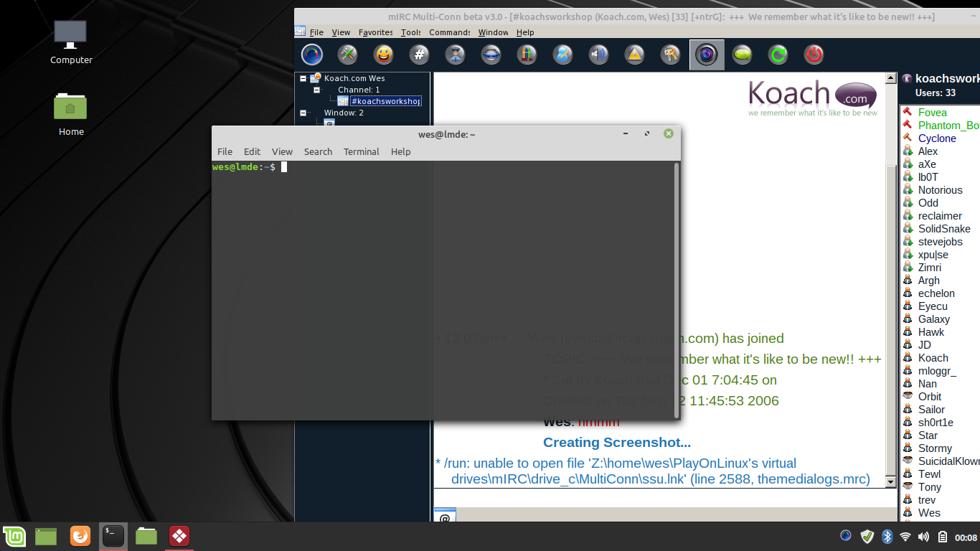The height and width of the screenshot is (551, 980).
Task: Click the police officer toolbar icon
Action: (455, 55)
